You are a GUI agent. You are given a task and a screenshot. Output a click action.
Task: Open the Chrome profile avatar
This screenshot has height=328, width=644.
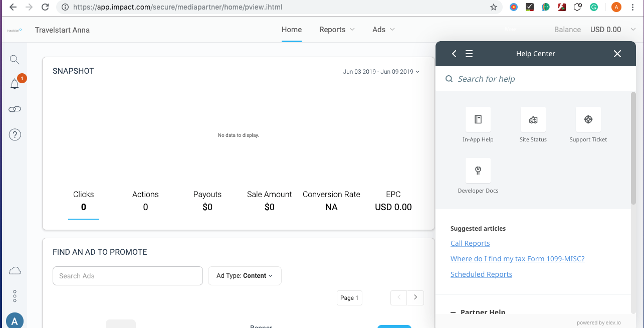(x=616, y=7)
